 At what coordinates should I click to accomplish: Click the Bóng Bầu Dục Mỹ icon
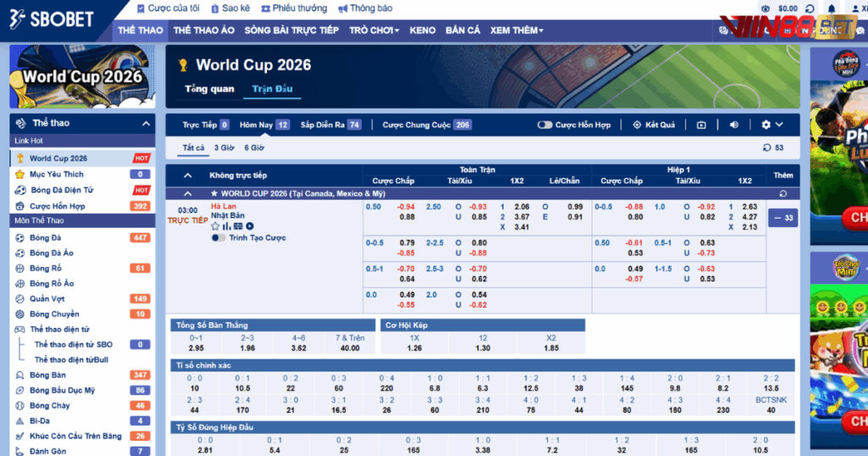point(20,390)
